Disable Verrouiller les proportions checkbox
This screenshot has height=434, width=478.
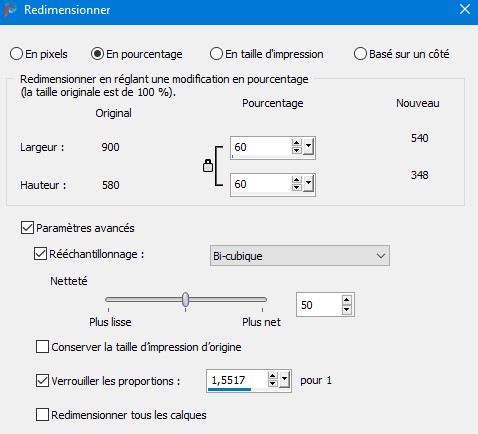coord(42,380)
